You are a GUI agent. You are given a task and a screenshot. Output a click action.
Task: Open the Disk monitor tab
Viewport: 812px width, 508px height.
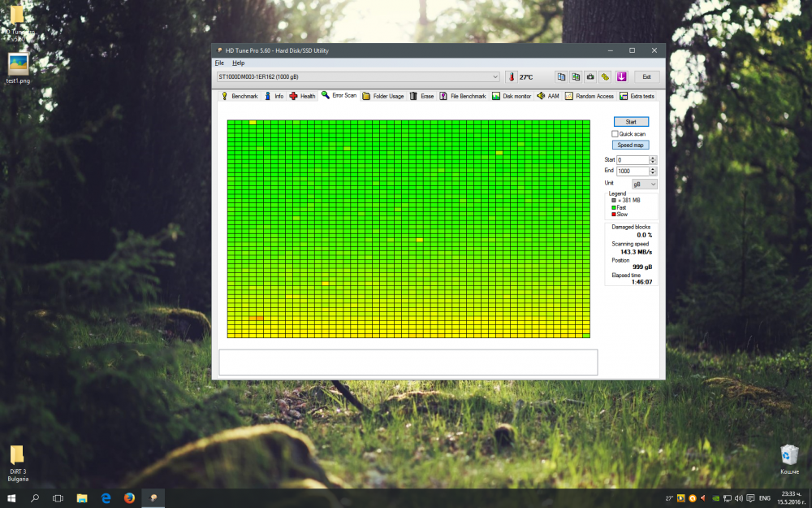pyautogui.click(x=512, y=96)
